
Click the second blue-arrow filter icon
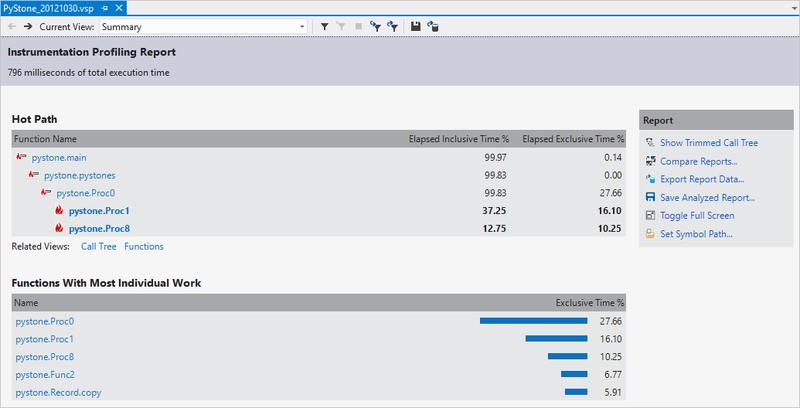pyautogui.click(x=392, y=27)
